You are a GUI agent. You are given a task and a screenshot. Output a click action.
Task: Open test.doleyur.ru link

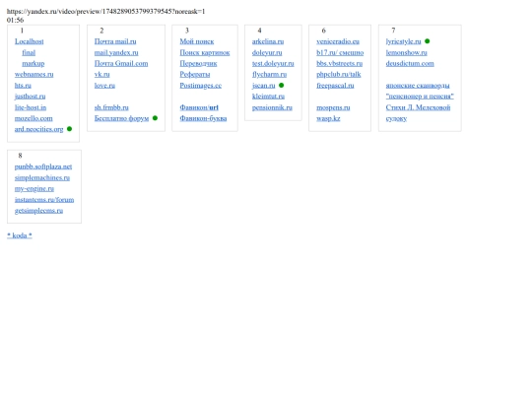[x=273, y=63]
